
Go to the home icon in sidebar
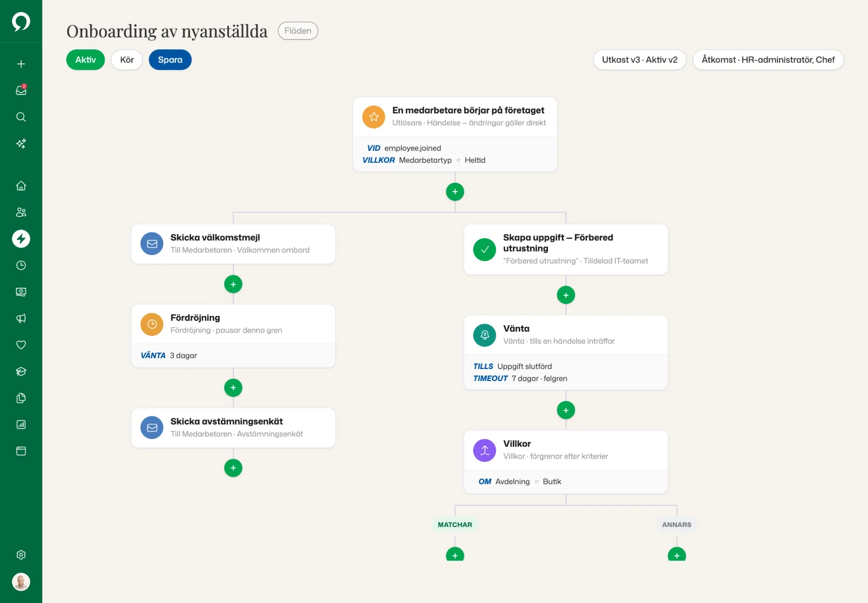21,186
